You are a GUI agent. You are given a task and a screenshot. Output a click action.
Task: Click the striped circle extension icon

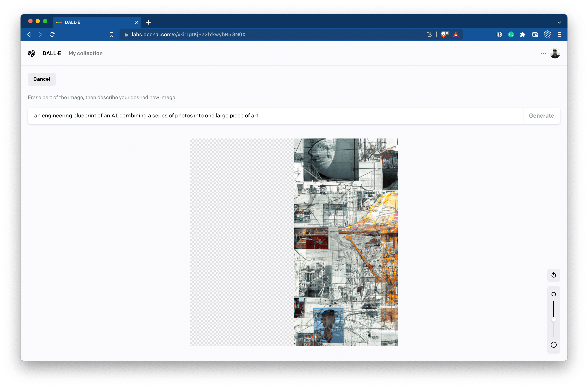tap(547, 34)
